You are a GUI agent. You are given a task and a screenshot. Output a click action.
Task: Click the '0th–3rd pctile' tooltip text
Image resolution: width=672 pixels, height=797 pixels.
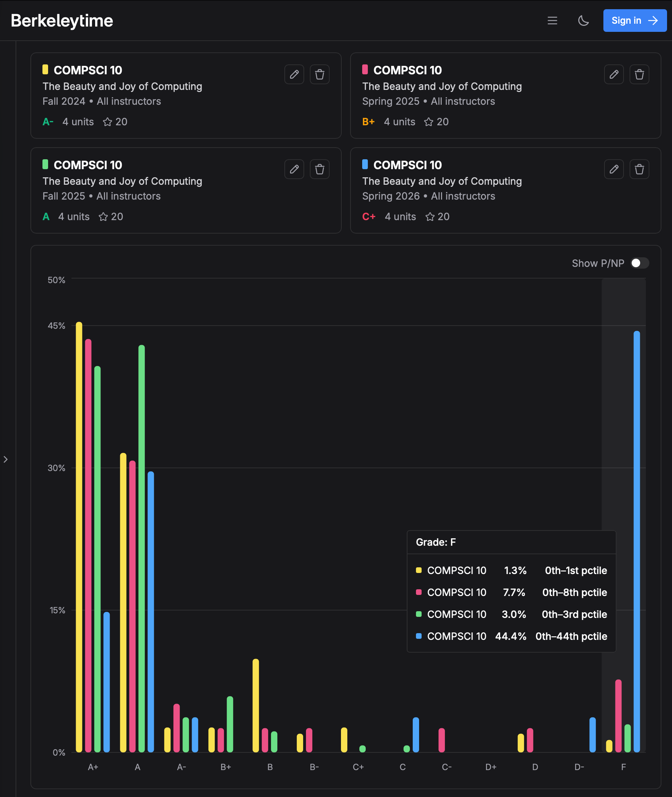574,614
